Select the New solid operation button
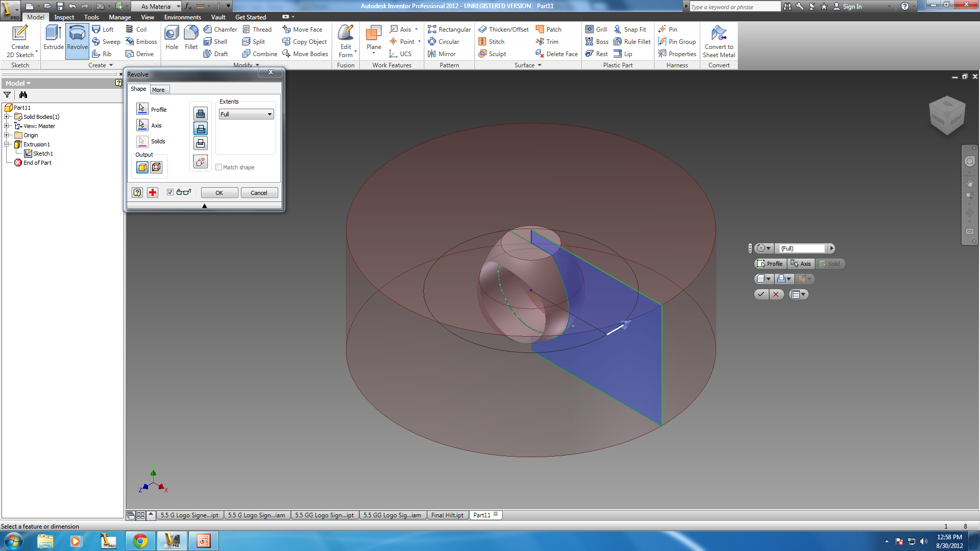Screen dimensions: 980x551 coord(201,162)
